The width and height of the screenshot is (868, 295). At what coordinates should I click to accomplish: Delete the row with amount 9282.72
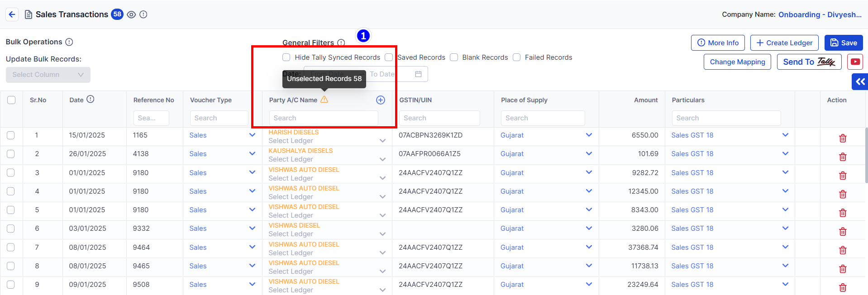[843, 176]
